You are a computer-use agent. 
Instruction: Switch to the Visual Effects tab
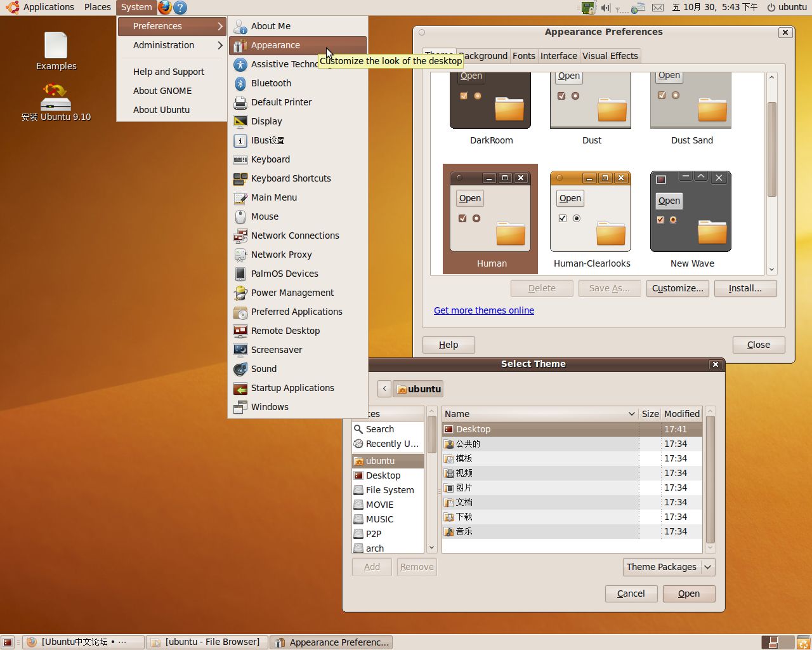[610, 56]
